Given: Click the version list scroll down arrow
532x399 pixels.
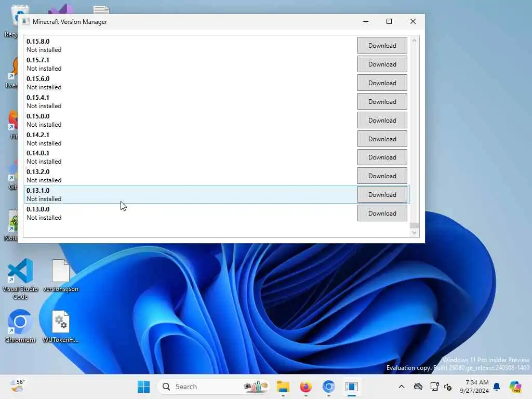Looking at the screenshot, I should (414, 233).
